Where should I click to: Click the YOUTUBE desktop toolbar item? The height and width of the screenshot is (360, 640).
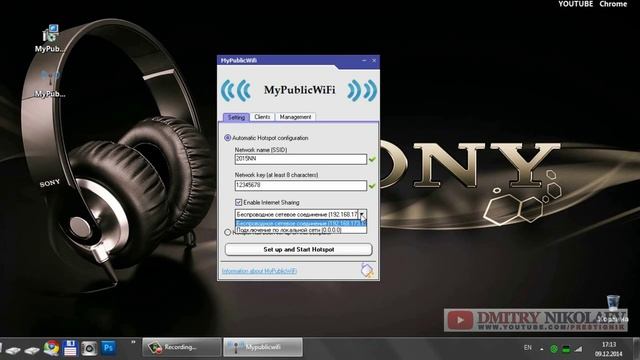(x=576, y=4)
